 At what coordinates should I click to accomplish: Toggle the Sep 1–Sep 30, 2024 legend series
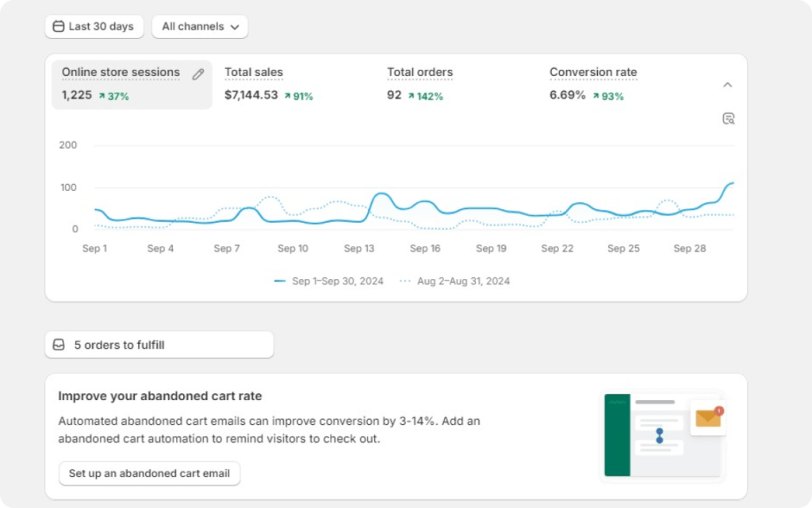(329, 281)
